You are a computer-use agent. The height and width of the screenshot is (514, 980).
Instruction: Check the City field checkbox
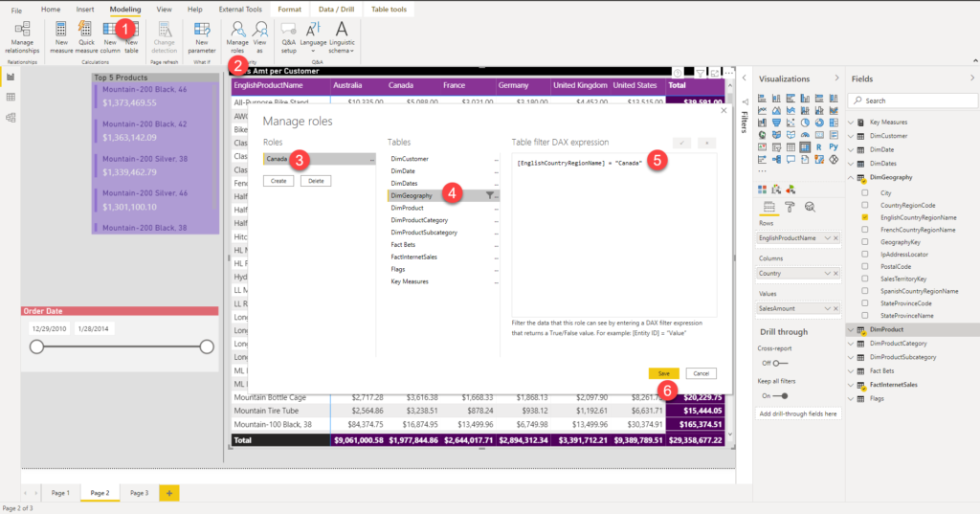point(865,192)
